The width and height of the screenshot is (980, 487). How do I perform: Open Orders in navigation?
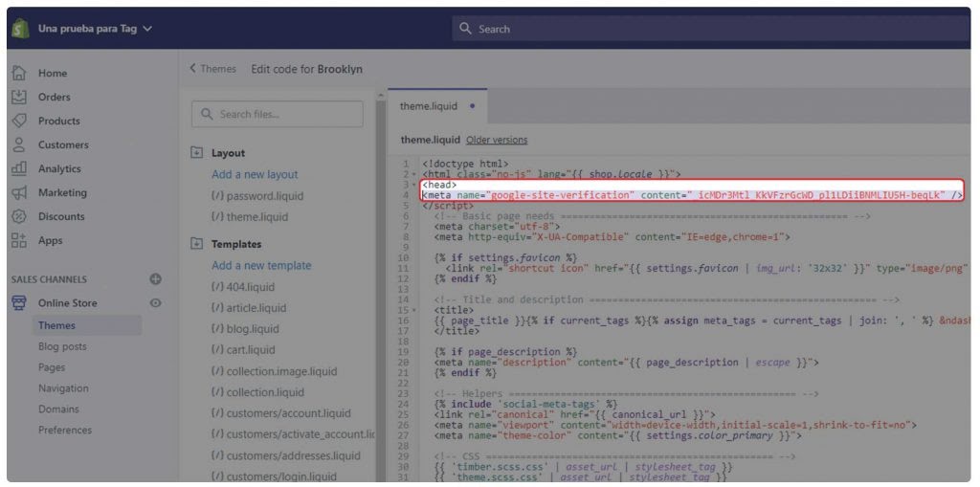[55, 97]
